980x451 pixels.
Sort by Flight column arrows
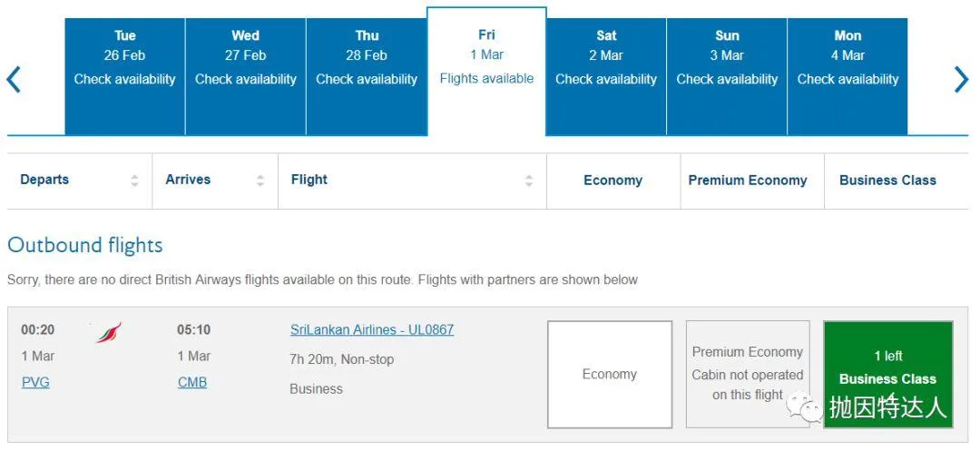pos(529,181)
